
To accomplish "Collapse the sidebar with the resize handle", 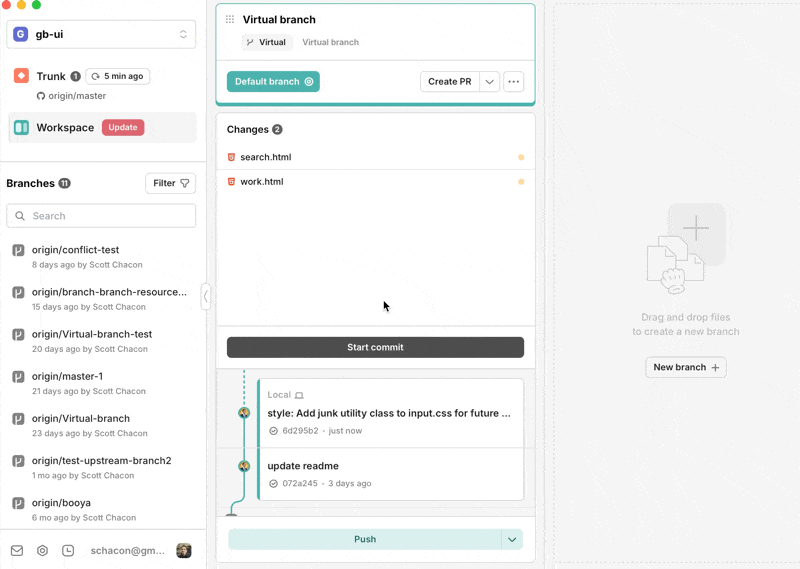I will point(205,296).
